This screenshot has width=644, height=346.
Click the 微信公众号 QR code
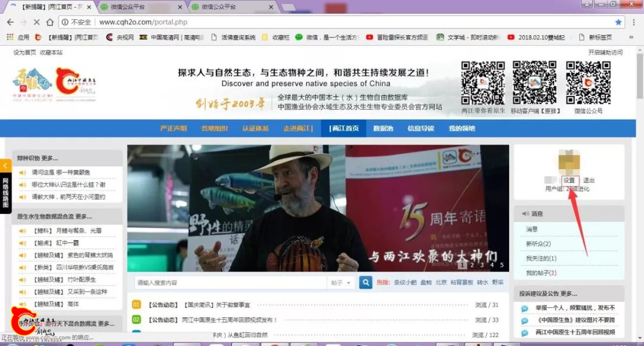tap(588, 83)
